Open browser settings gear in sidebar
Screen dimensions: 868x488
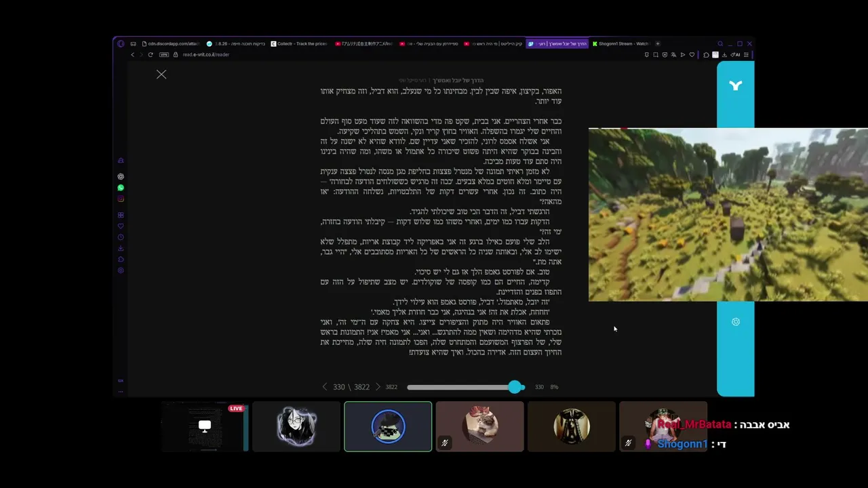pyautogui.click(x=121, y=270)
